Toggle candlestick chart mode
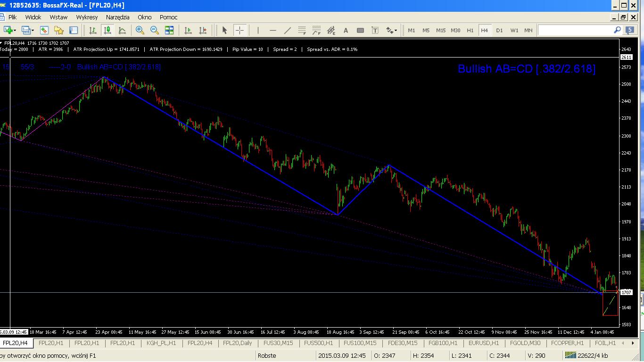 [107, 30]
